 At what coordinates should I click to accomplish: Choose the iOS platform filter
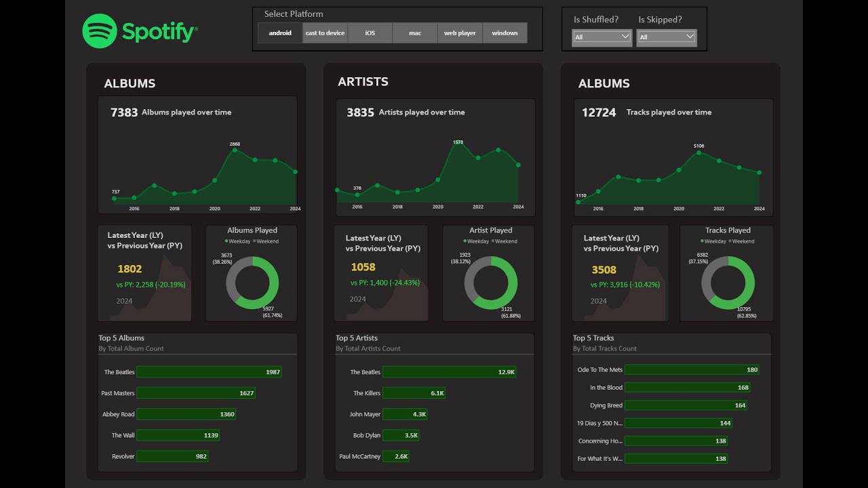370,33
